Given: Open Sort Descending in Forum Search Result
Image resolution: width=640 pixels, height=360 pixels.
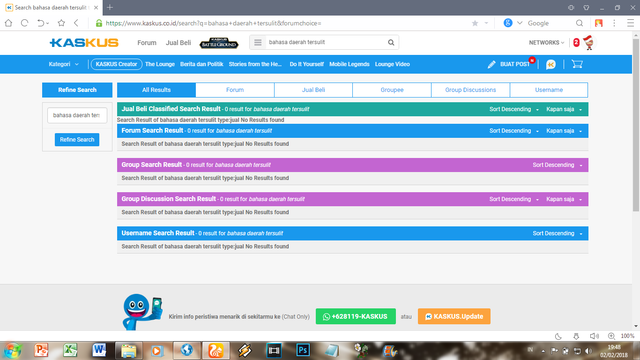Looking at the screenshot, I should pyautogui.click(x=514, y=131).
